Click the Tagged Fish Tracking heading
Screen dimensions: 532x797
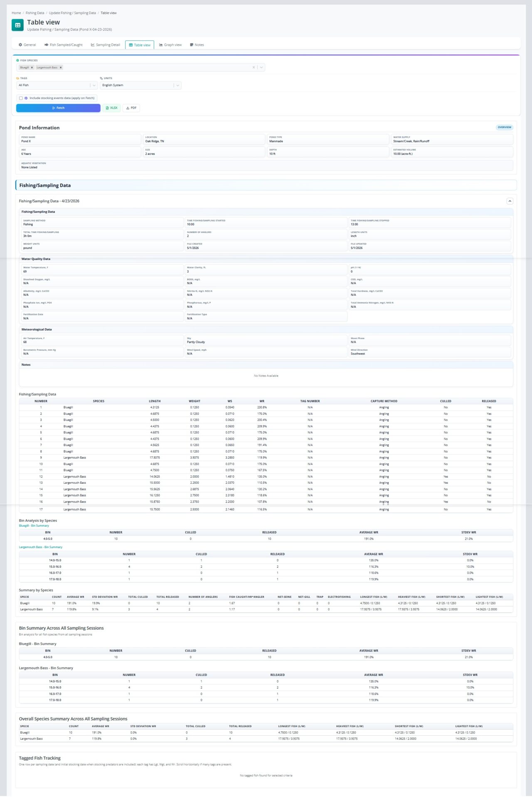(x=39, y=758)
